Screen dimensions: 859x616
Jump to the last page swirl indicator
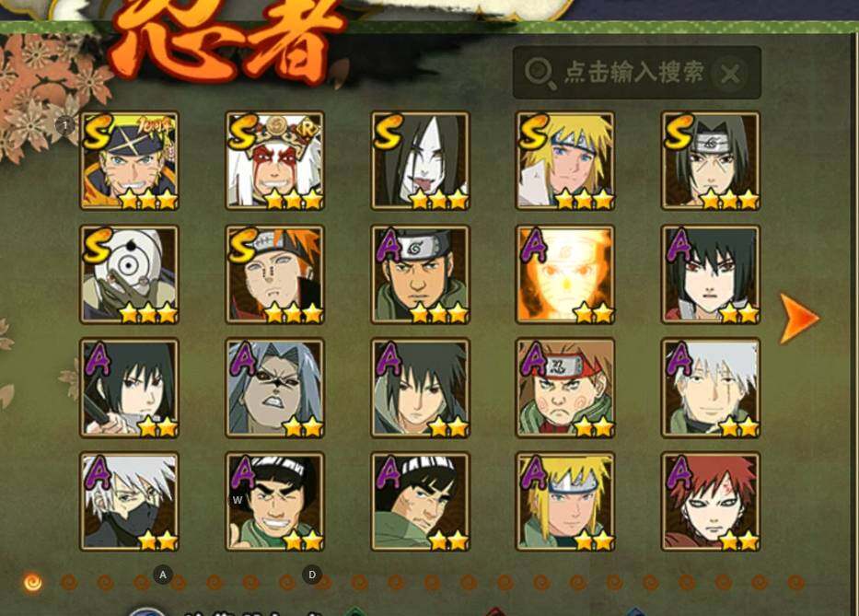pyautogui.click(x=795, y=583)
